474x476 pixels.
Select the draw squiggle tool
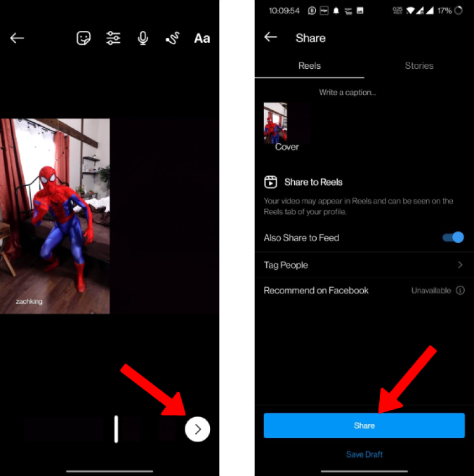(173, 38)
